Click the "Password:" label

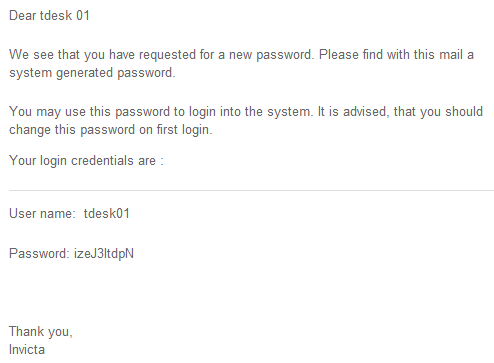(39, 254)
